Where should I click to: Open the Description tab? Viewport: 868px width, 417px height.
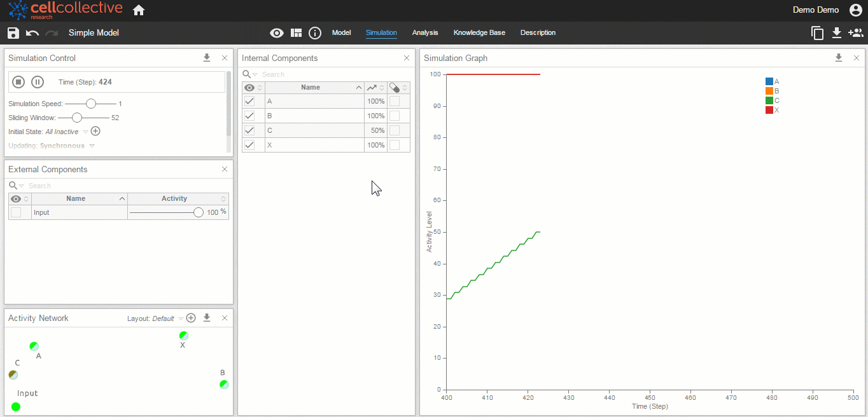pyautogui.click(x=538, y=32)
